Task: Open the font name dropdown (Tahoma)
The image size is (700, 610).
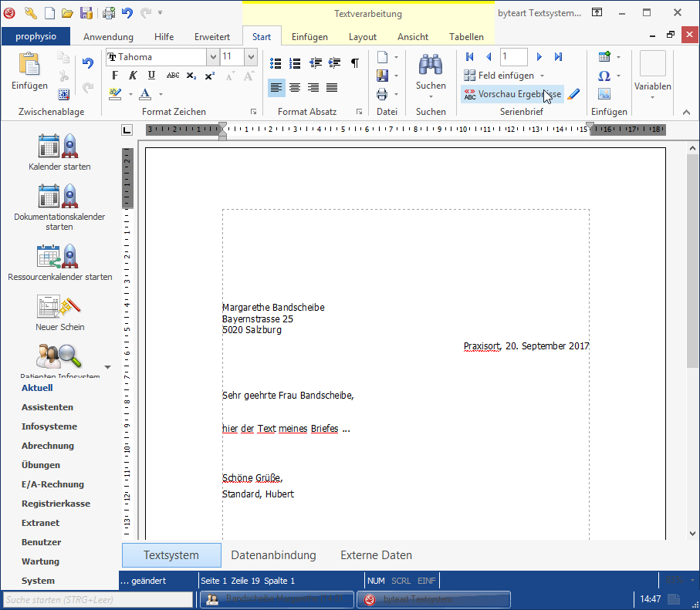Action: coord(212,57)
